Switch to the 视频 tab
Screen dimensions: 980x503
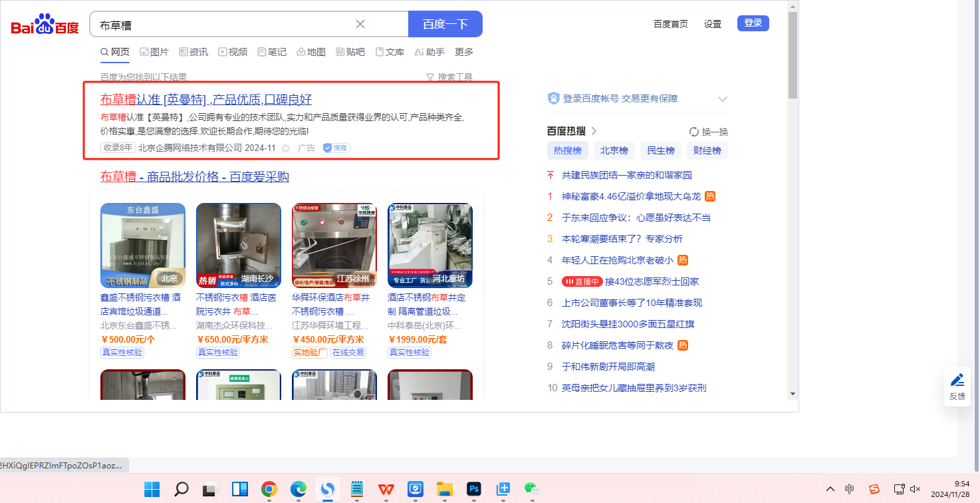[233, 52]
